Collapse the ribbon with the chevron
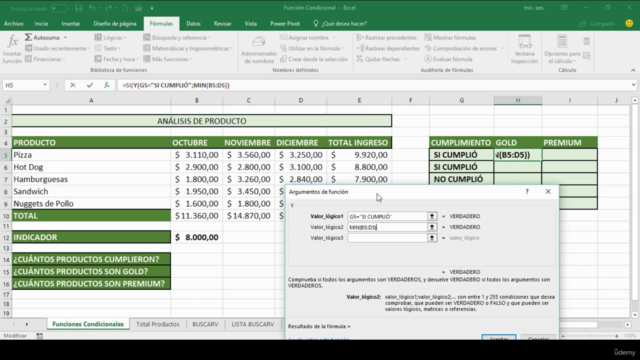The width and height of the screenshot is (640, 360). pos(633,70)
